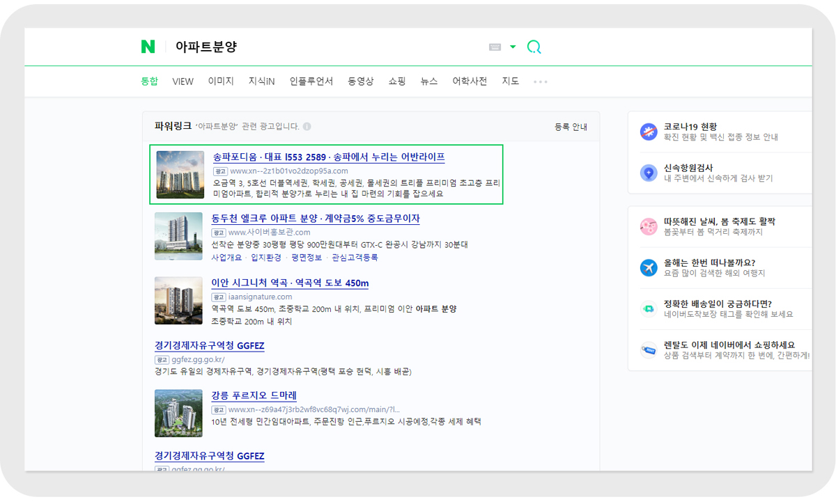Open the 이안 시그니처 역곡 ad thumbnail
This screenshot has width=836, height=504.
coord(179,301)
